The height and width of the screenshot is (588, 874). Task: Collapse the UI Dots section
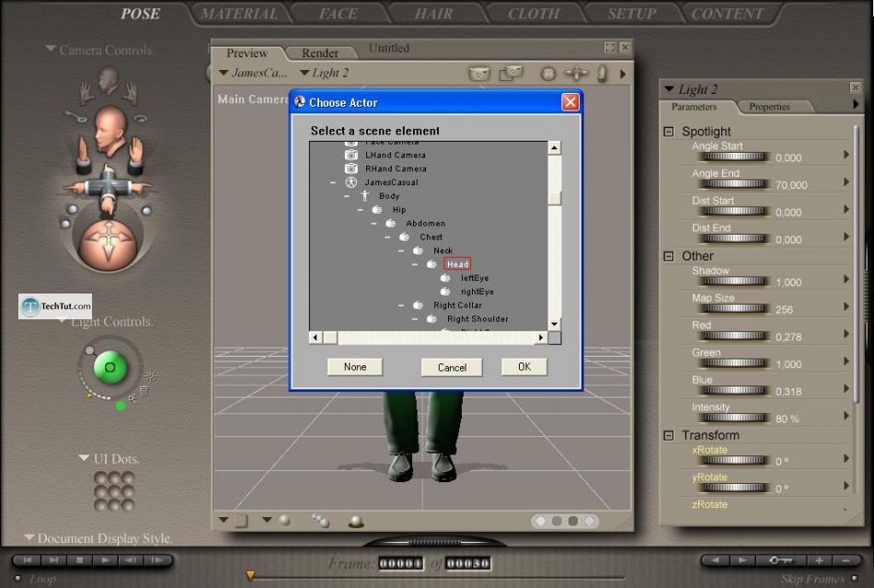click(x=84, y=458)
